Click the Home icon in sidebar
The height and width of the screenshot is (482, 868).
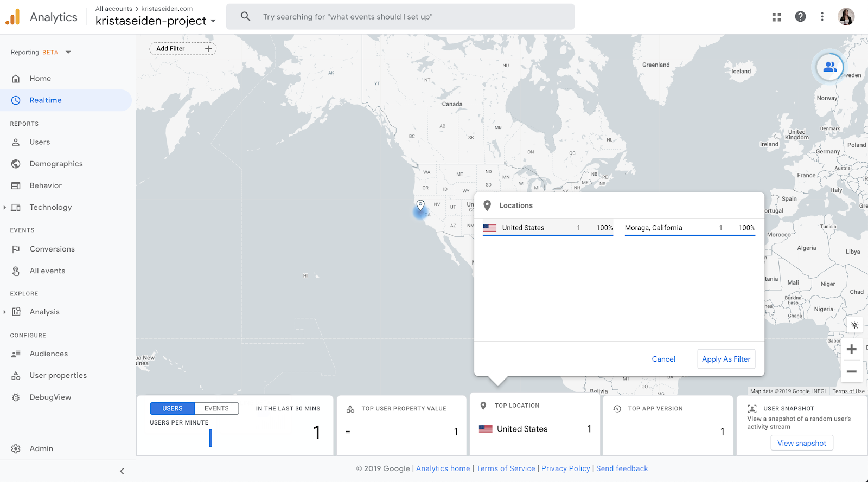pyautogui.click(x=16, y=79)
